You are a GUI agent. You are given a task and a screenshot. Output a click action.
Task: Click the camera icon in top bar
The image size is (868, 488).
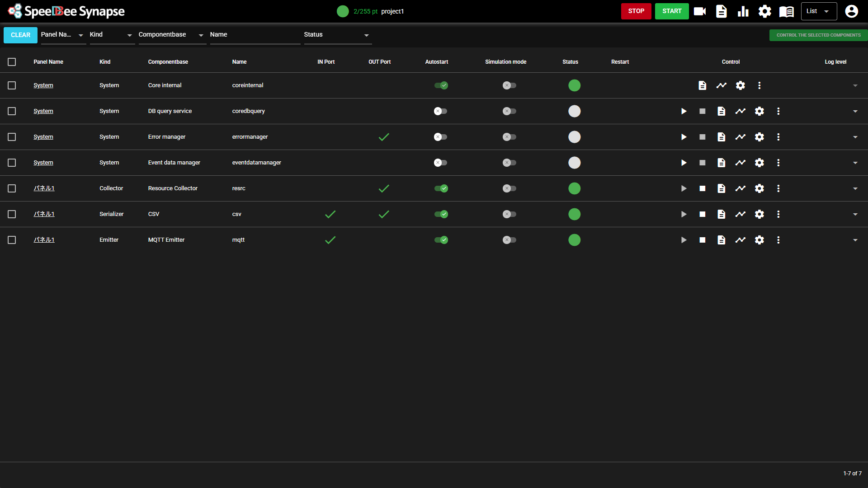point(699,11)
